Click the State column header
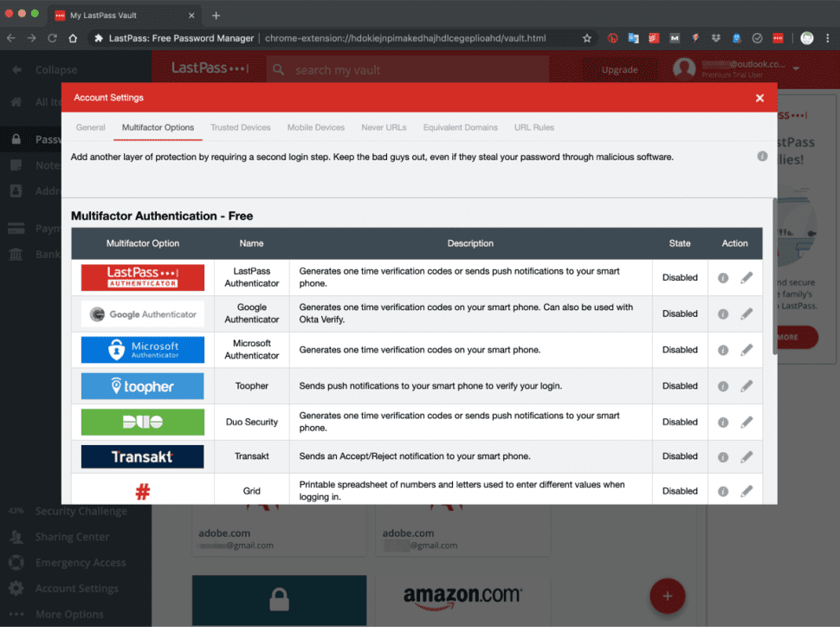Image resolution: width=840 pixels, height=627 pixels. 679,243
